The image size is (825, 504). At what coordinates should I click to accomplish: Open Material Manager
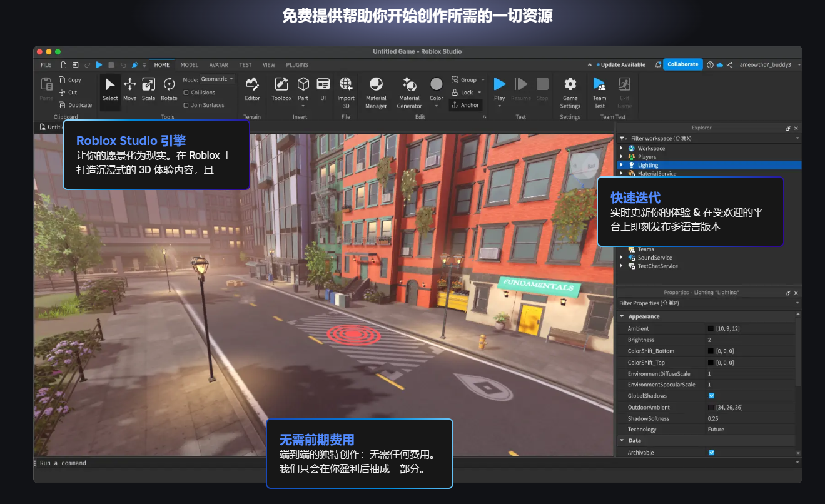pyautogui.click(x=376, y=93)
